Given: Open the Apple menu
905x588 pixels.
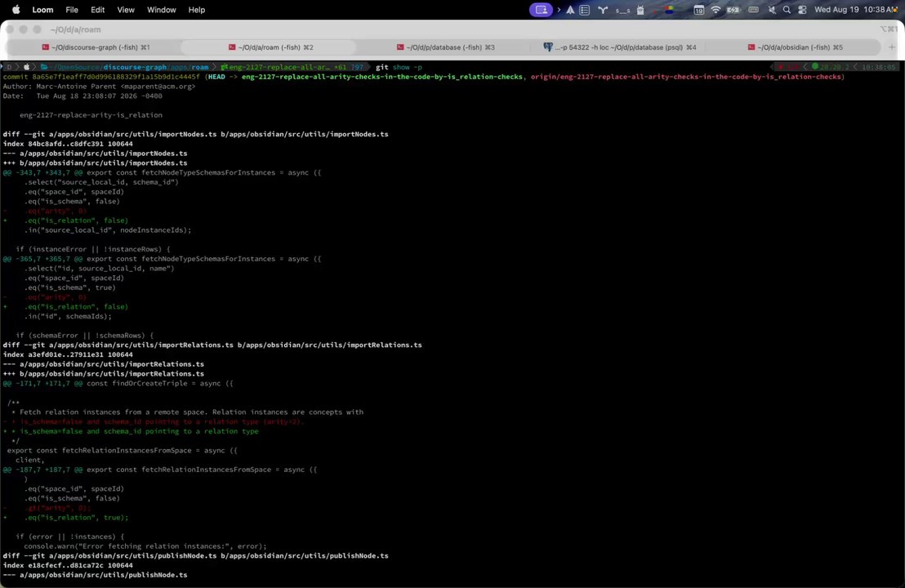Looking at the screenshot, I should [x=16, y=9].
